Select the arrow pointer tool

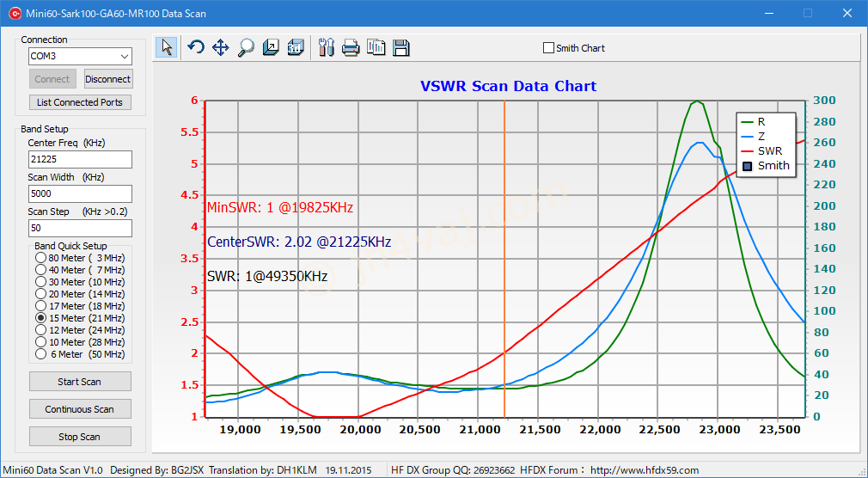pos(166,47)
